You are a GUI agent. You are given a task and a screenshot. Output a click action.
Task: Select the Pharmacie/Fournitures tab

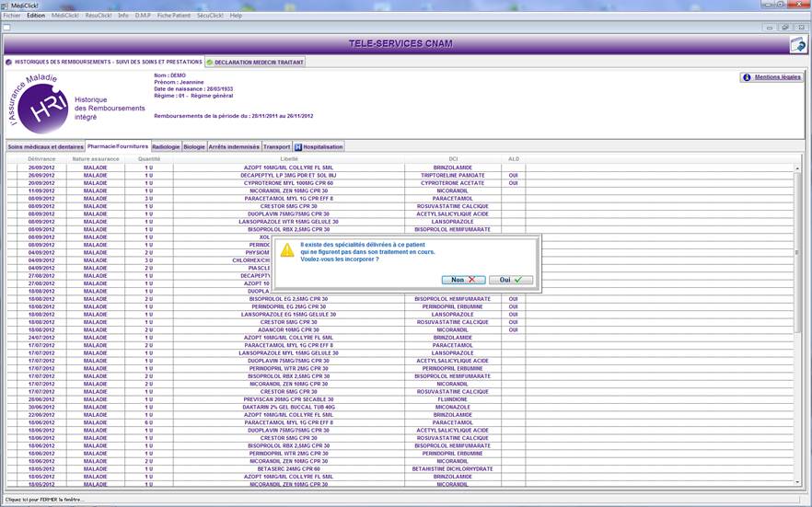coord(118,146)
